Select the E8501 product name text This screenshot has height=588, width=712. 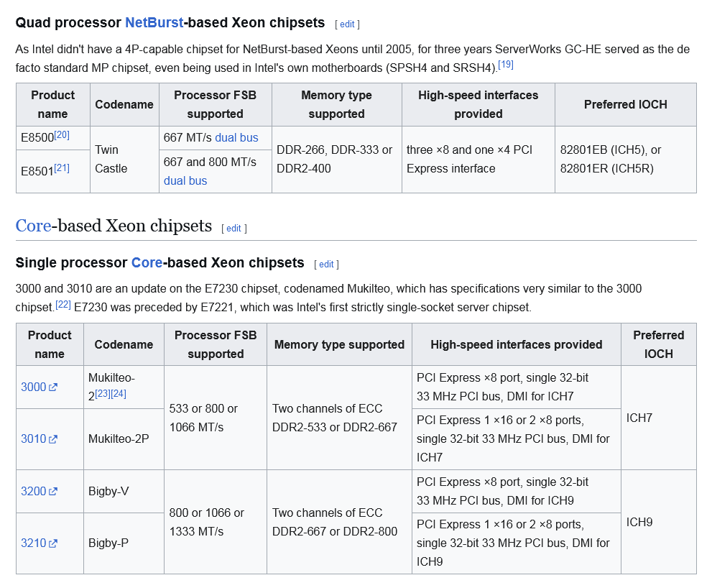click(x=37, y=171)
